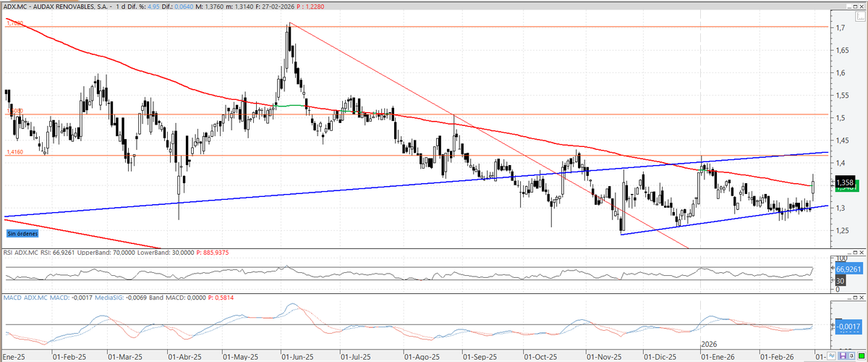The image size is (868, 362).
Task: Close the MACD indicator panel
Action: [x=861, y=298]
